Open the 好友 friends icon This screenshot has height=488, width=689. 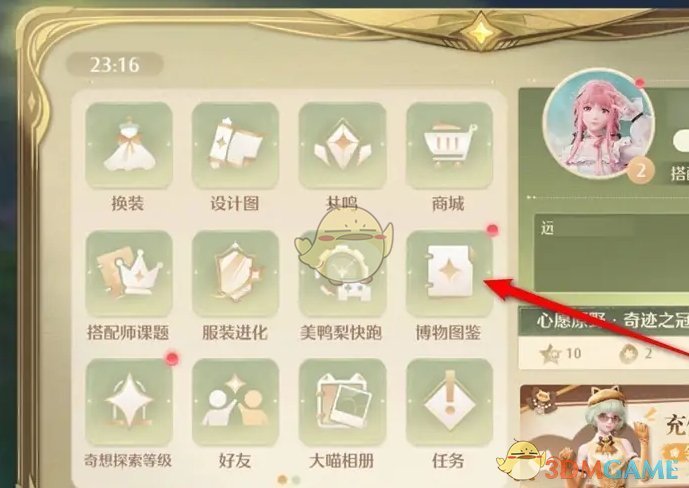click(235, 402)
